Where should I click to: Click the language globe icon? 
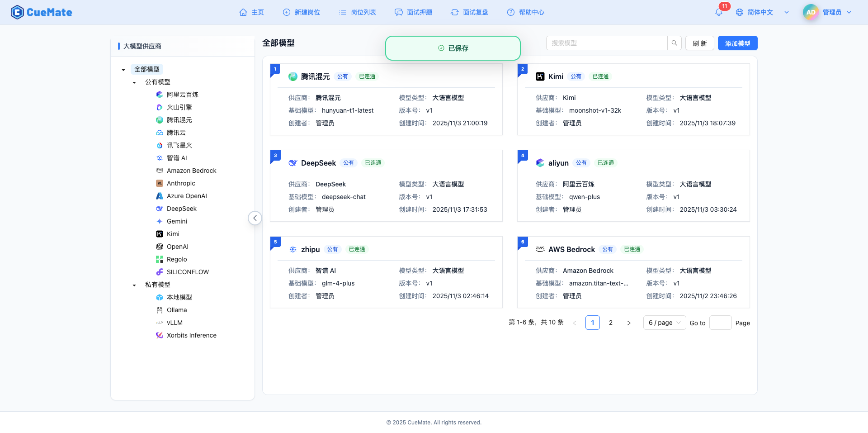740,12
